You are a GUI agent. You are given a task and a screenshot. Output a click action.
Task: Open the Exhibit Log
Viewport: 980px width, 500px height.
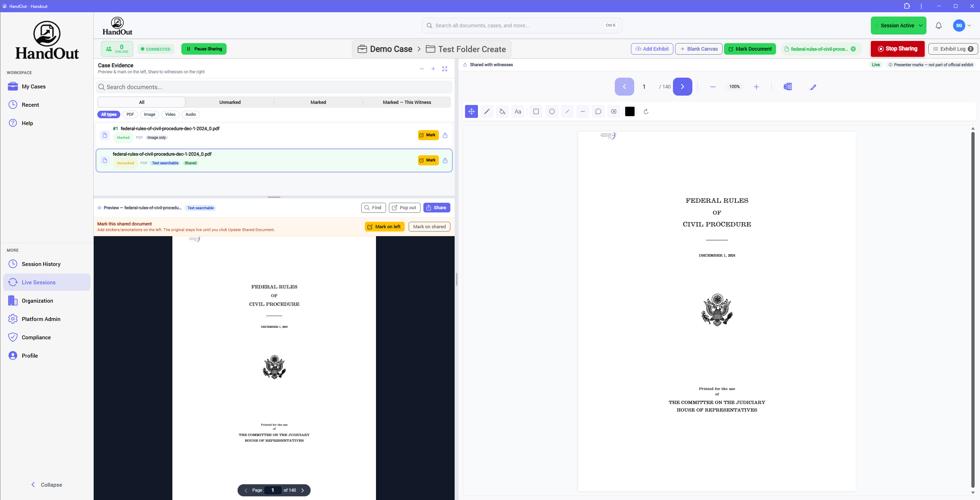953,49
